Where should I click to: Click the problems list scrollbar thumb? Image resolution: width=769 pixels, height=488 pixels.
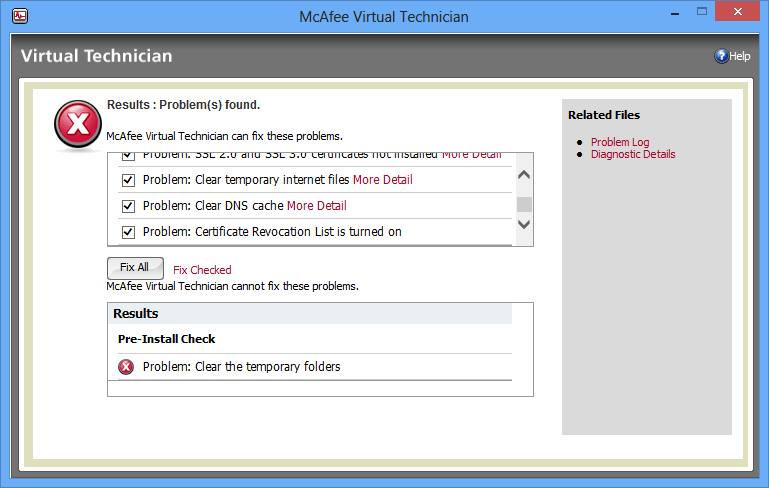[524, 205]
